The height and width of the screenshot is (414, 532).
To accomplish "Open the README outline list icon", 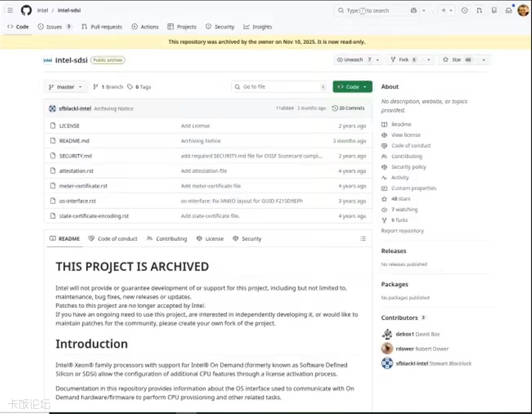I will pyautogui.click(x=363, y=238).
